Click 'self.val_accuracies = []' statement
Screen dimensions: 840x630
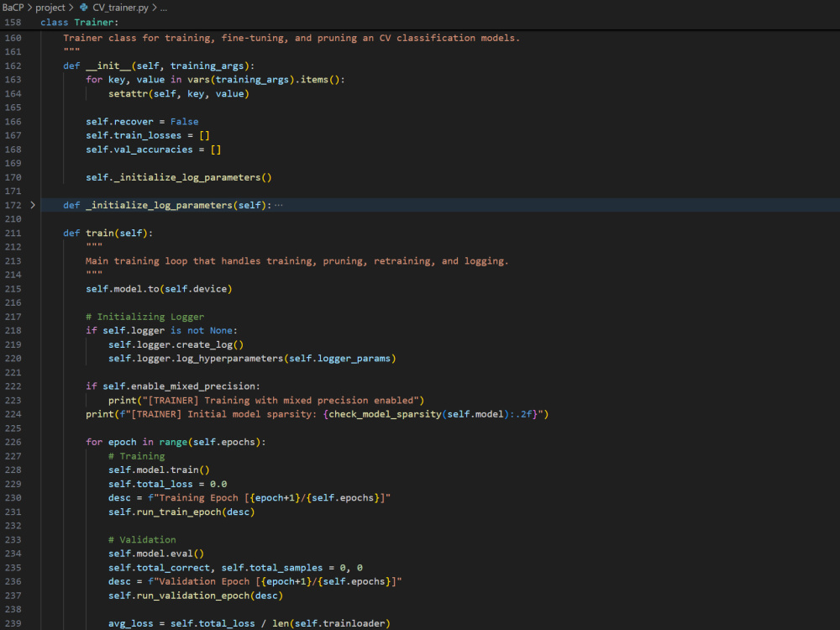(x=153, y=150)
